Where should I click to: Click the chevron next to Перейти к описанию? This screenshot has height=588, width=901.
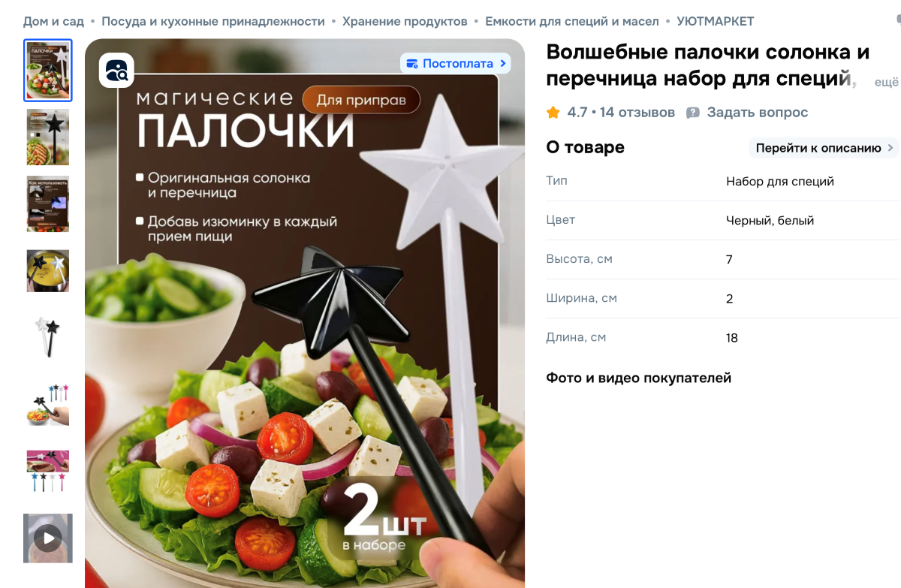coord(890,148)
